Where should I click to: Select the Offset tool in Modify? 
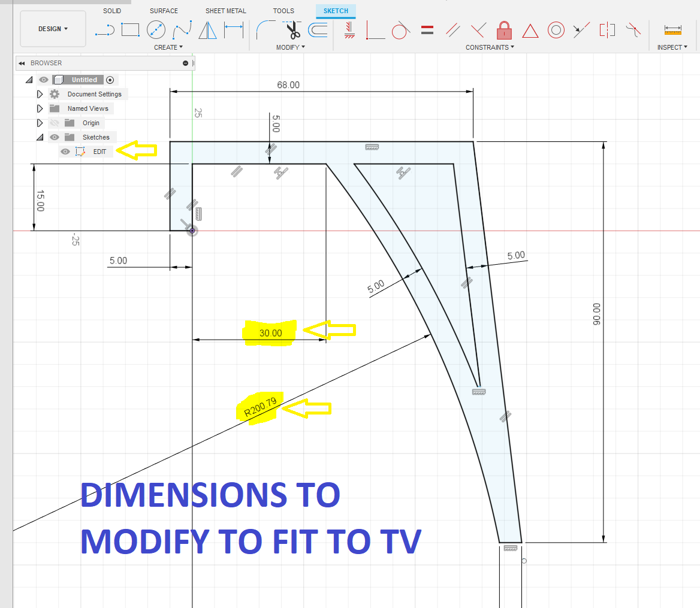point(318,30)
